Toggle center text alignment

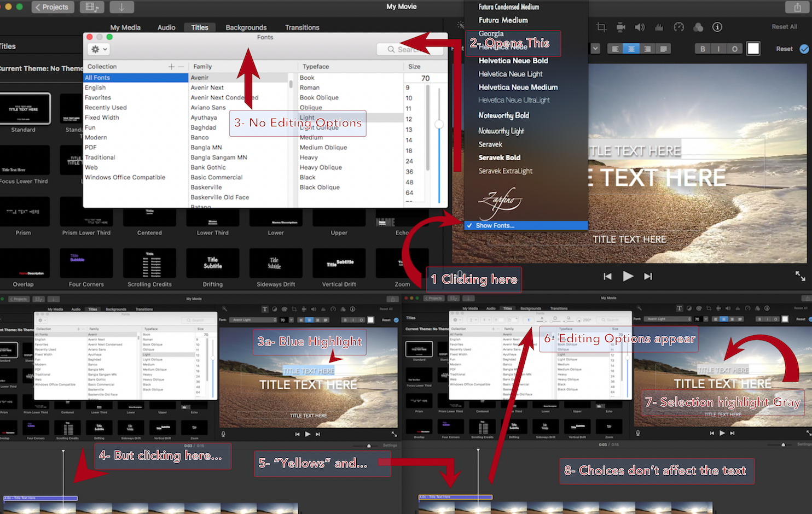631,48
